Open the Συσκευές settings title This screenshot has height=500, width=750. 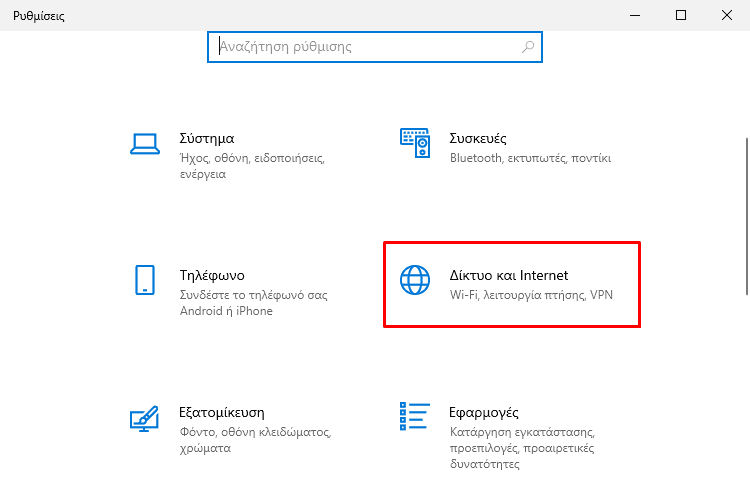click(477, 138)
